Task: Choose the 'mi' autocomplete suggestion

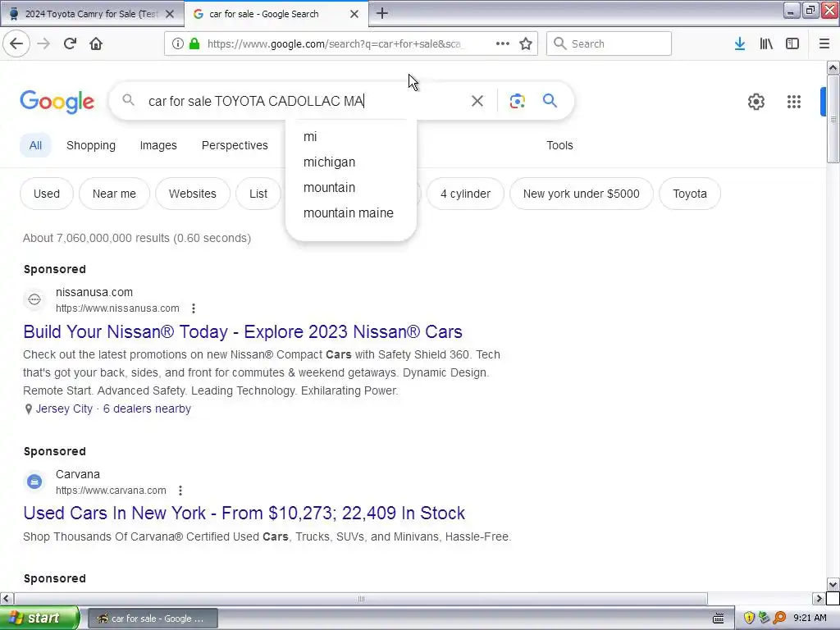Action: click(351, 137)
